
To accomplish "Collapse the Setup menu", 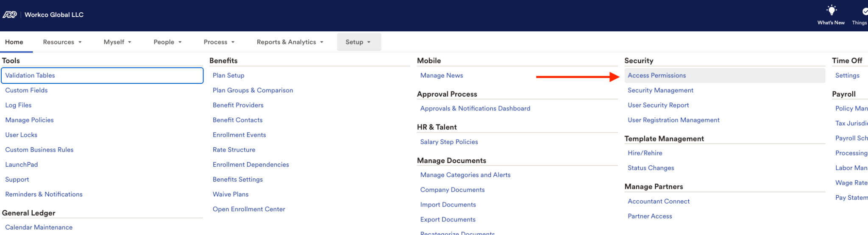I will point(359,42).
